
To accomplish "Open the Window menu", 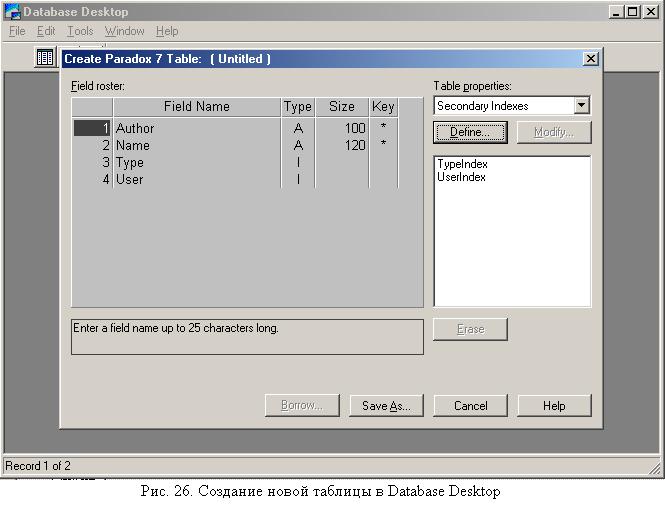I will point(124,31).
